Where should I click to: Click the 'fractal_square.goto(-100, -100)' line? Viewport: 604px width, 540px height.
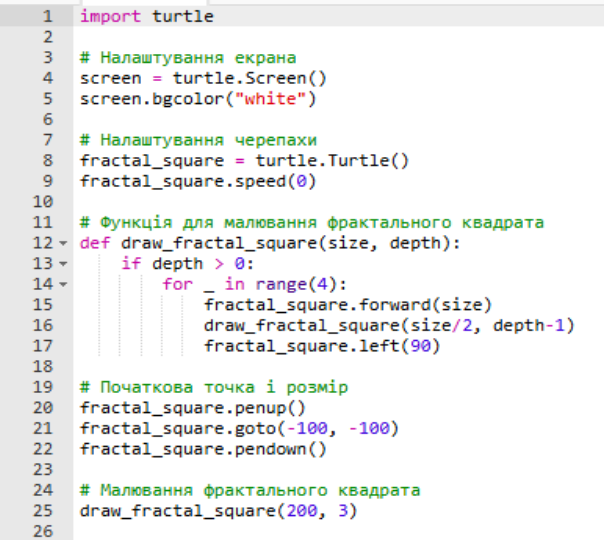coord(239,429)
